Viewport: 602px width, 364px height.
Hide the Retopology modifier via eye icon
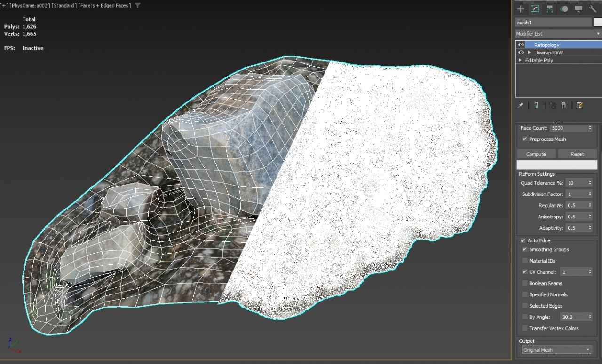[x=520, y=45]
